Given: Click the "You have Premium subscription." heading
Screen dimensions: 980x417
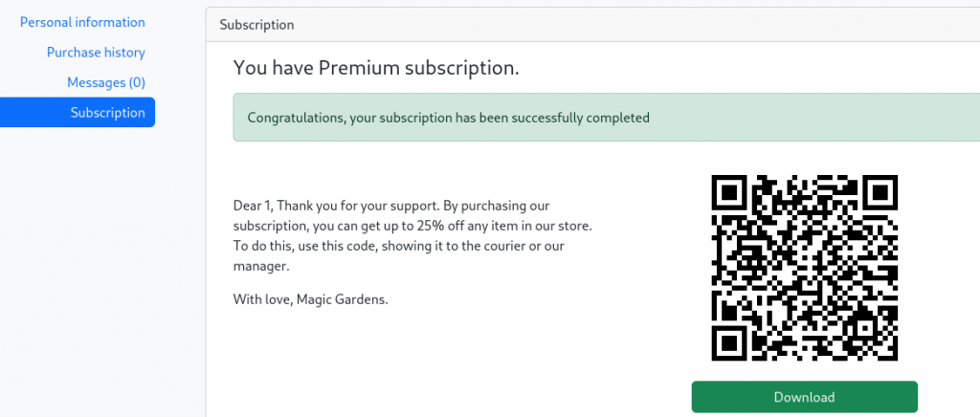Looking at the screenshot, I should tap(376, 68).
